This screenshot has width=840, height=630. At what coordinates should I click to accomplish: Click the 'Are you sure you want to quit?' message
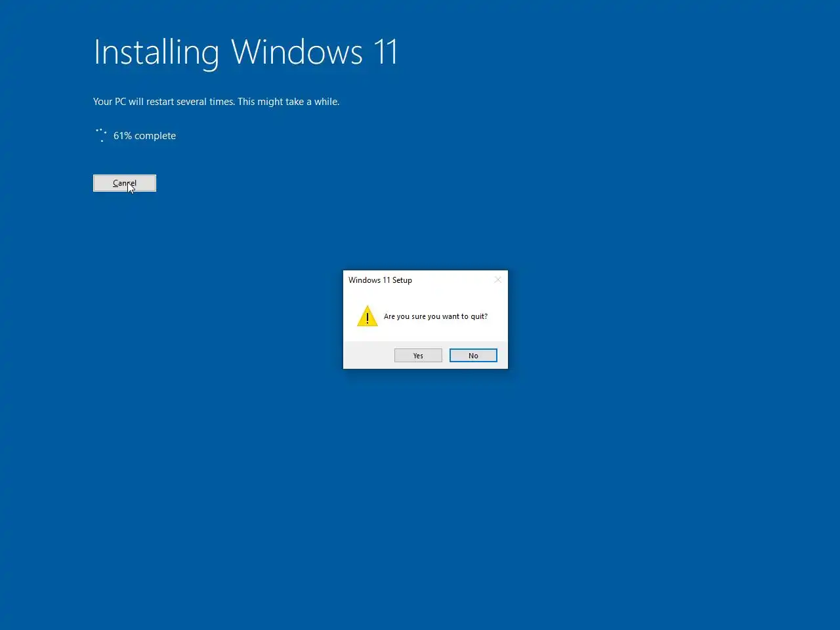pyautogui.click(x=436, y=316)
